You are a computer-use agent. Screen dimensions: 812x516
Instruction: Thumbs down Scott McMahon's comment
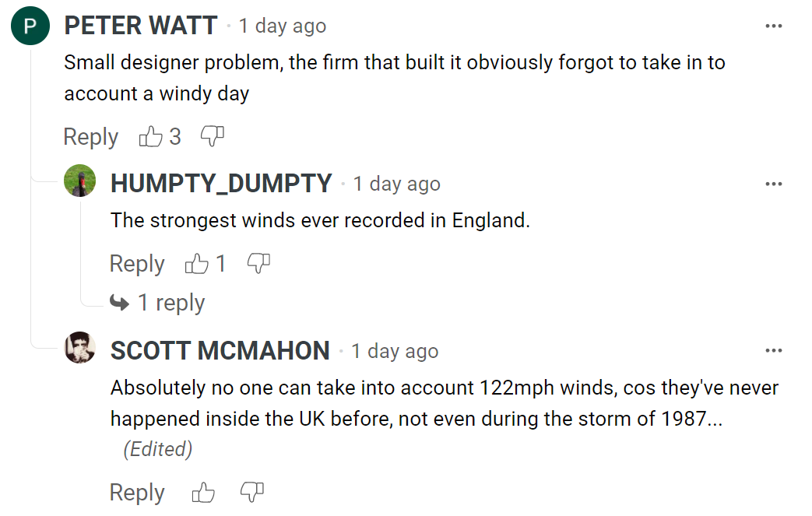(252, 492)
